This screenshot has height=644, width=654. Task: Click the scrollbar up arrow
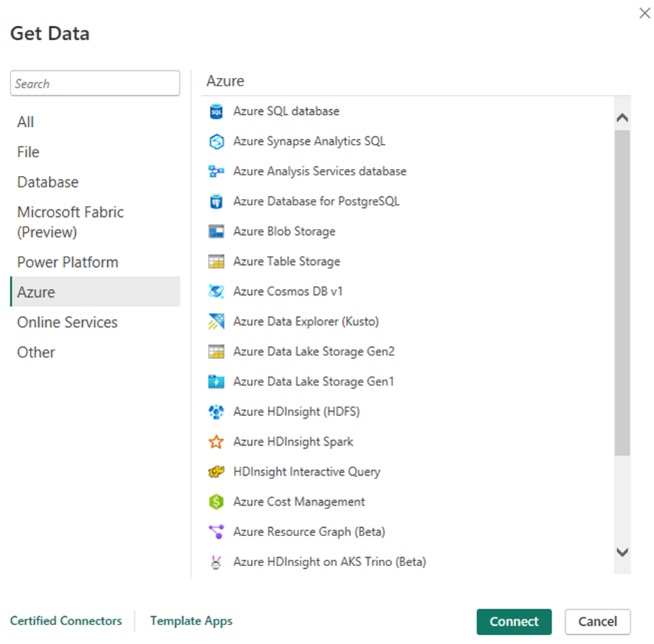coord(622,118)
